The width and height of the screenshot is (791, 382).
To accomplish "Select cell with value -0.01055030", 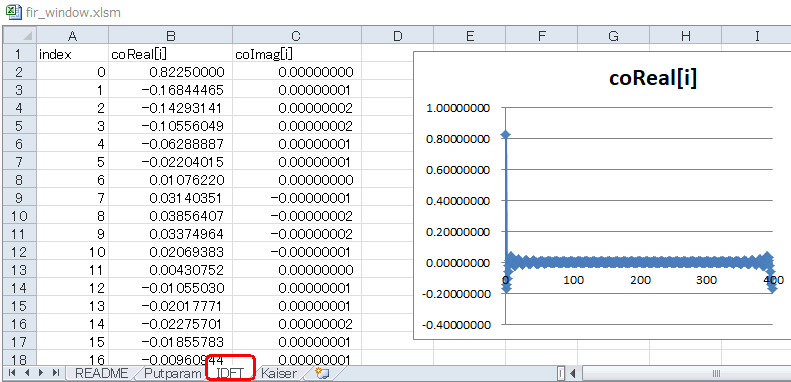I will [x=171, y=288].
